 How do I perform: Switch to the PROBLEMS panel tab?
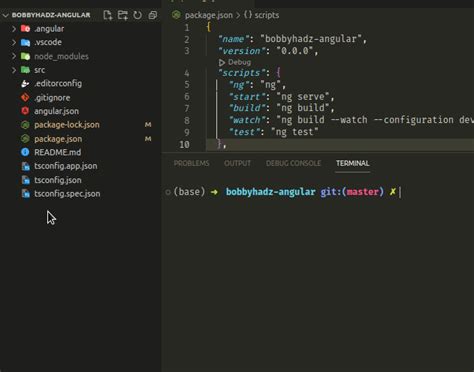192,163
